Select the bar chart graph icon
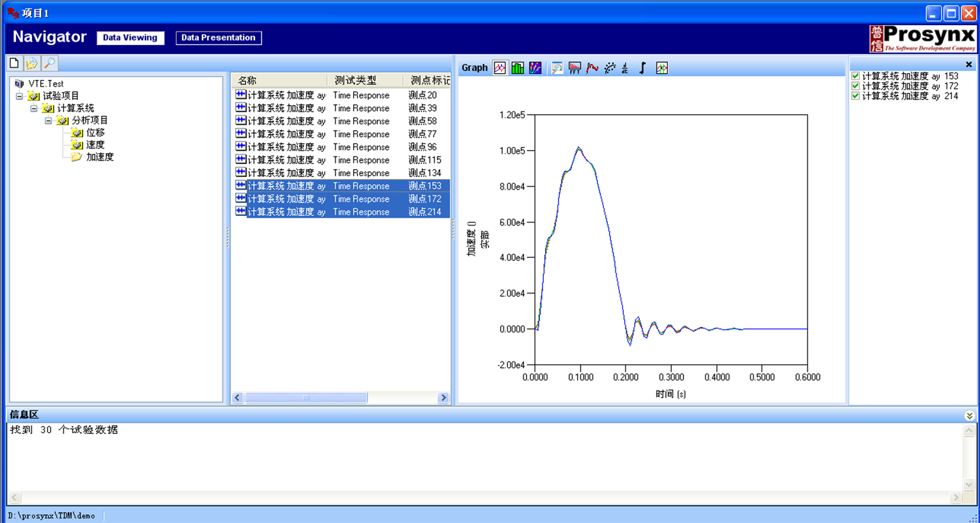 click(518, 68)
